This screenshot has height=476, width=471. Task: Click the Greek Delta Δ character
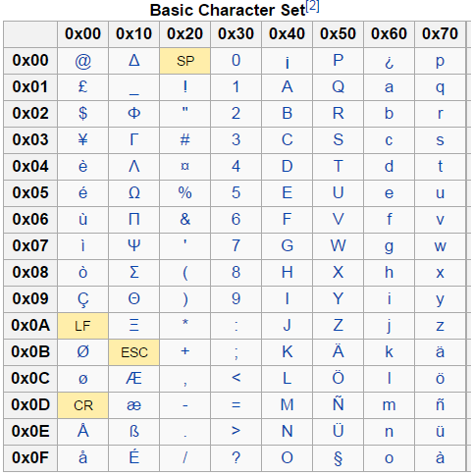pos(134,61)
